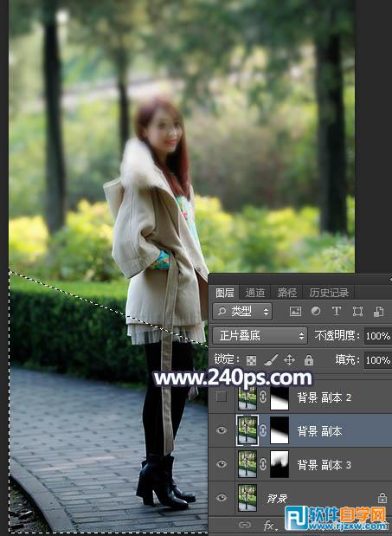Select the adjustment layer filter icon
The image size is (392, 536).
pyautogui.click(x=316, y=311)
